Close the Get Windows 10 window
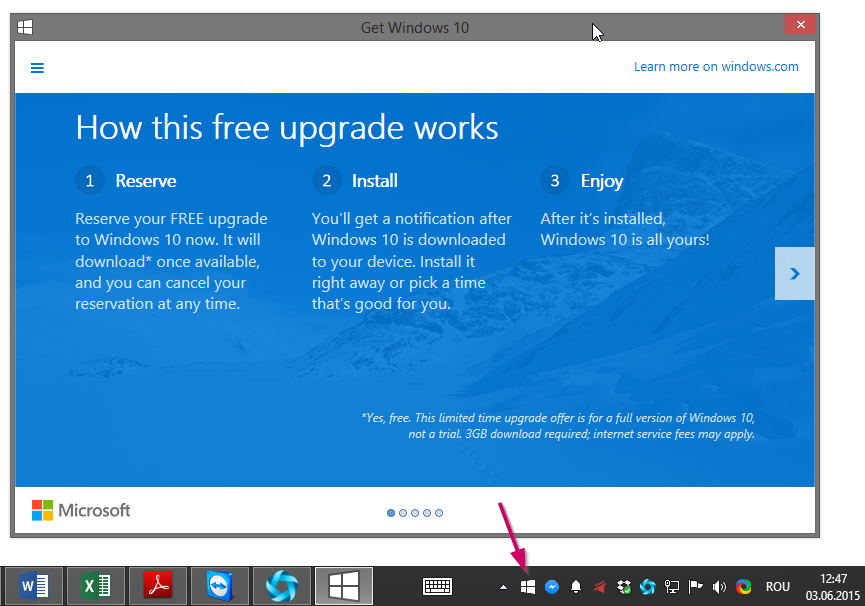 (800, 25)
